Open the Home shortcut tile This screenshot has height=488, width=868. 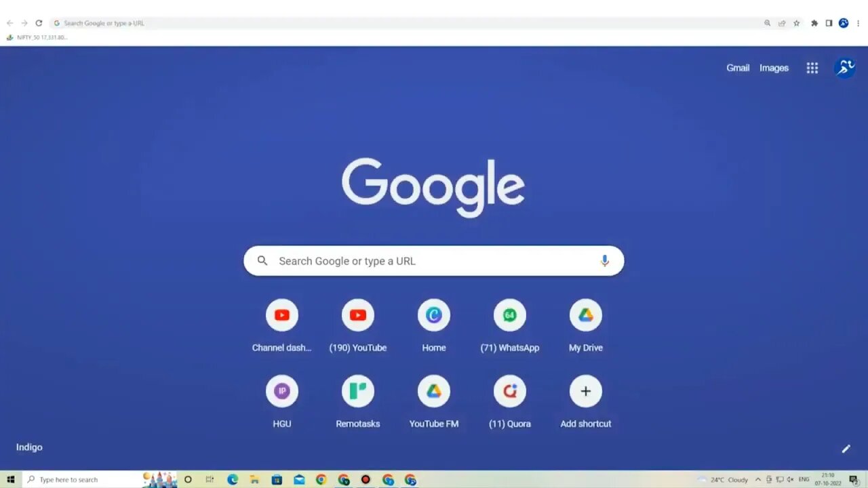pos(434,327)
